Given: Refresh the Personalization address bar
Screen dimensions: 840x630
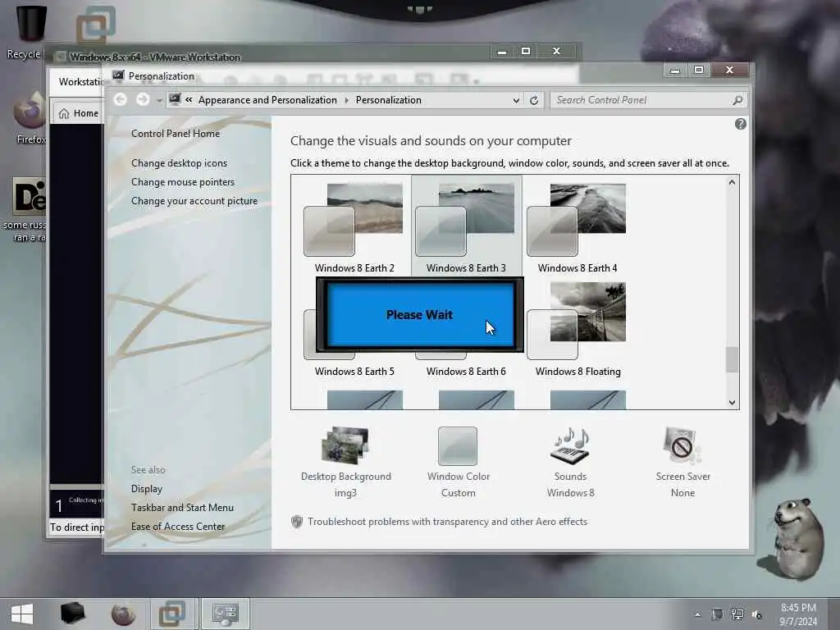Looking at the screenshot, I should click(534, 100).
